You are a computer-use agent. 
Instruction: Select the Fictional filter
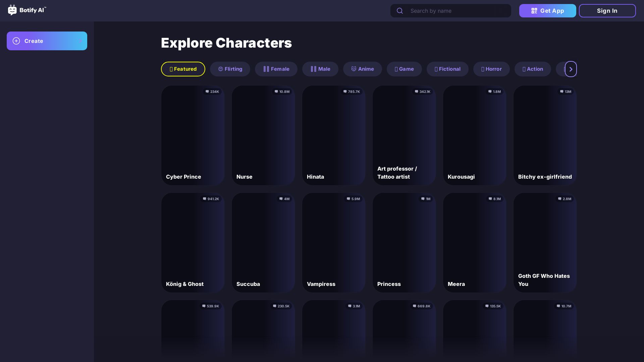tap(447, 69)
